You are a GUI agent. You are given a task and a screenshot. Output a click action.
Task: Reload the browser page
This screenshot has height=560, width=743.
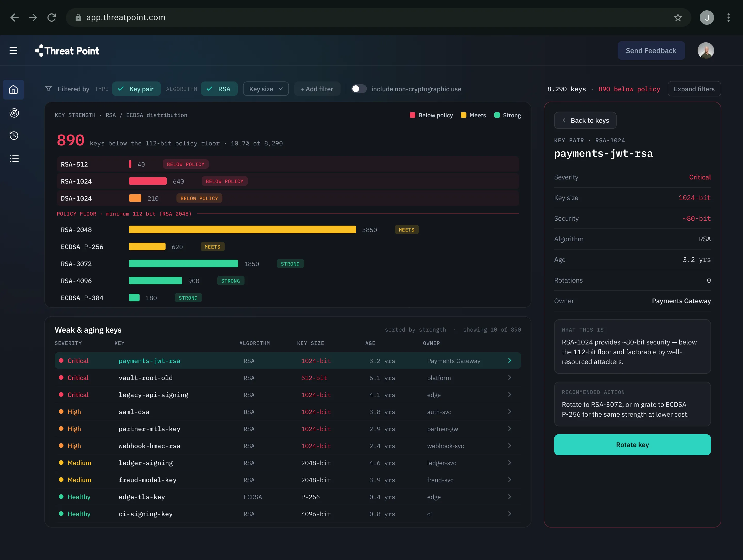51,18
